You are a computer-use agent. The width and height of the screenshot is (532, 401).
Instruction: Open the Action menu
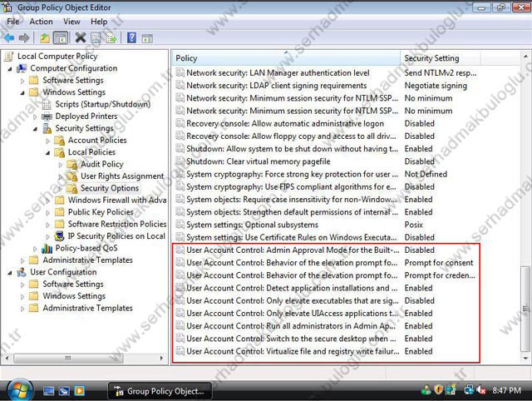click(41, 22)
